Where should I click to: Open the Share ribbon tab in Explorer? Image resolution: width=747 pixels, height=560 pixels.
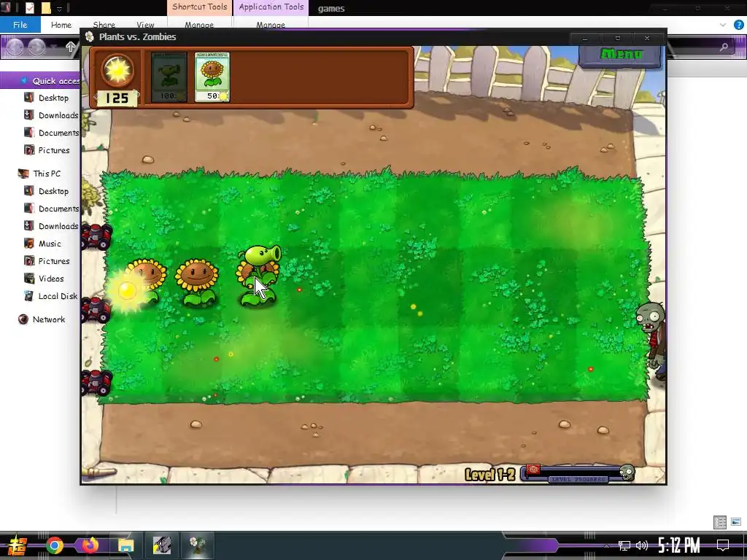pyautogui.click(x=104, y=25)
